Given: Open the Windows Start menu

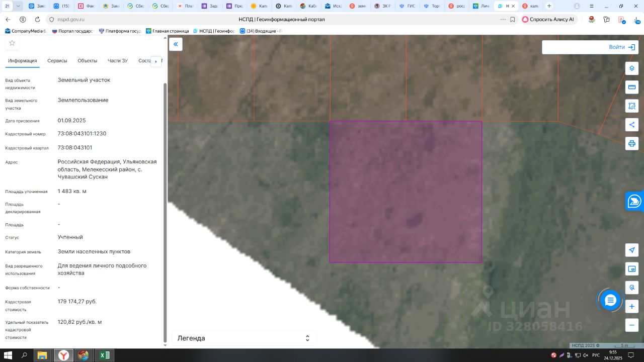Looking at the screenshot, I should tap(9, 355).
